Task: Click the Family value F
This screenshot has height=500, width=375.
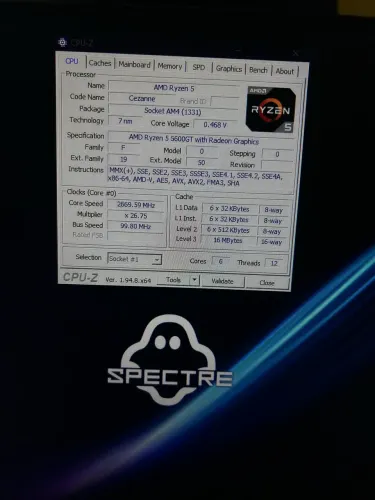Action: tap(123, 148)
